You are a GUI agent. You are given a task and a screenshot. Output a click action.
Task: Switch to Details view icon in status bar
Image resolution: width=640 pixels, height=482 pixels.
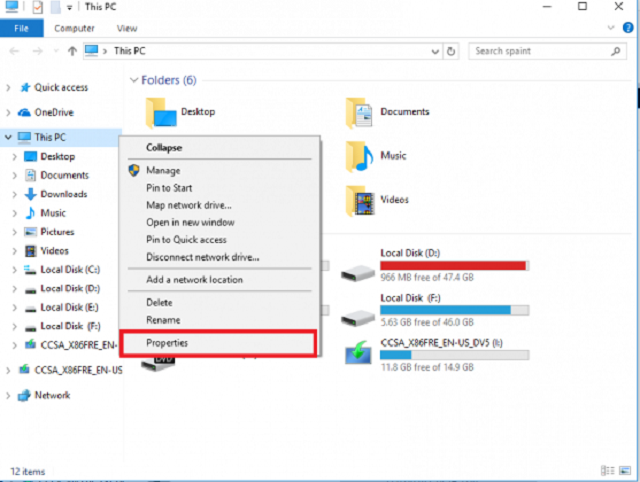607,471
